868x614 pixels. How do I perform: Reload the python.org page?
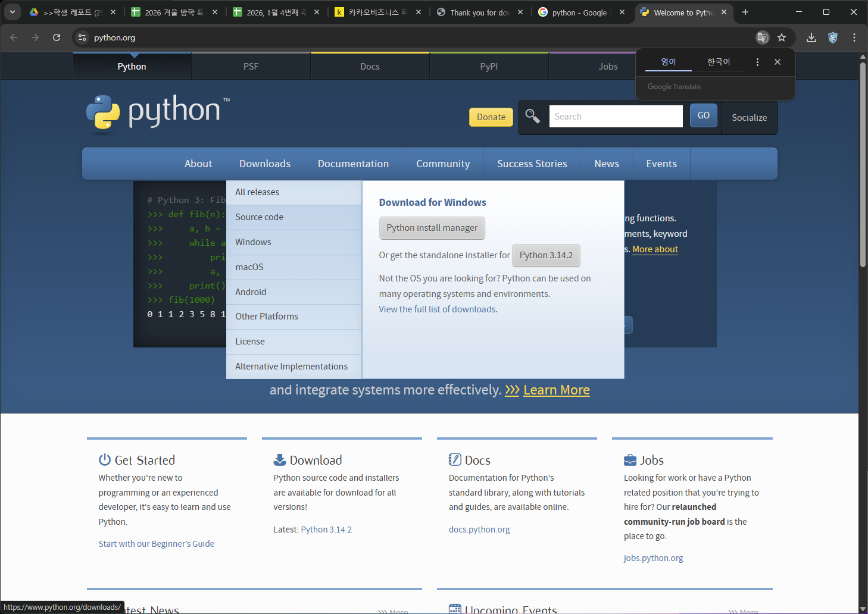point(57,37)
